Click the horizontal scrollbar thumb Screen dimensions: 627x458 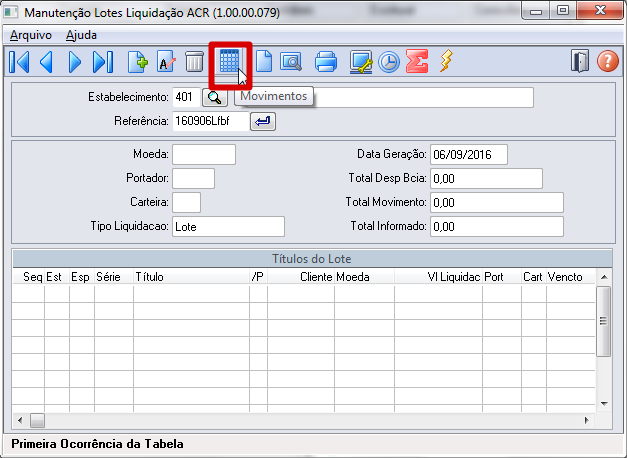point(38,420)
